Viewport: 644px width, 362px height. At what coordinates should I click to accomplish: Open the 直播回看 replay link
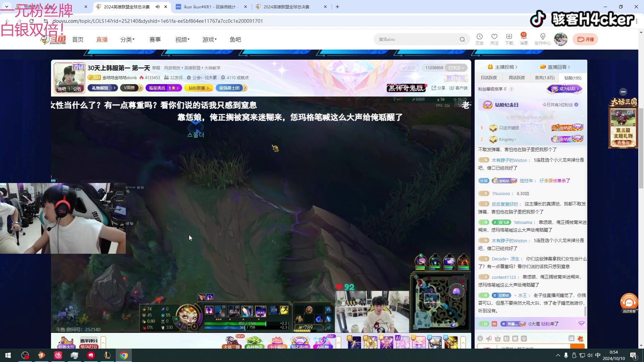pyautogui.click(x=555, y=67)
